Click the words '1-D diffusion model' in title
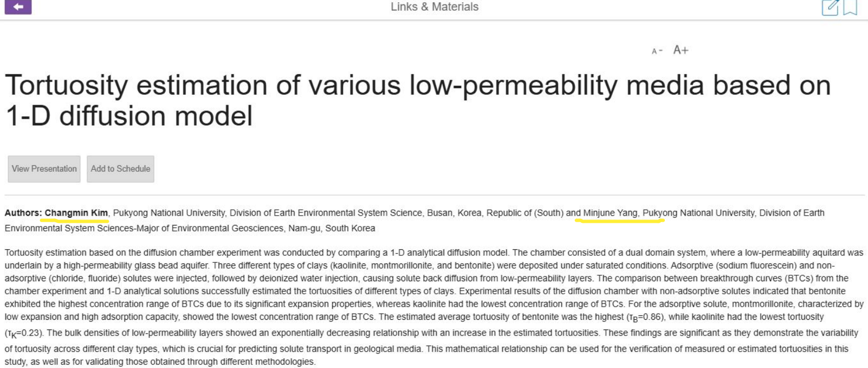 [x=129, y=116]
